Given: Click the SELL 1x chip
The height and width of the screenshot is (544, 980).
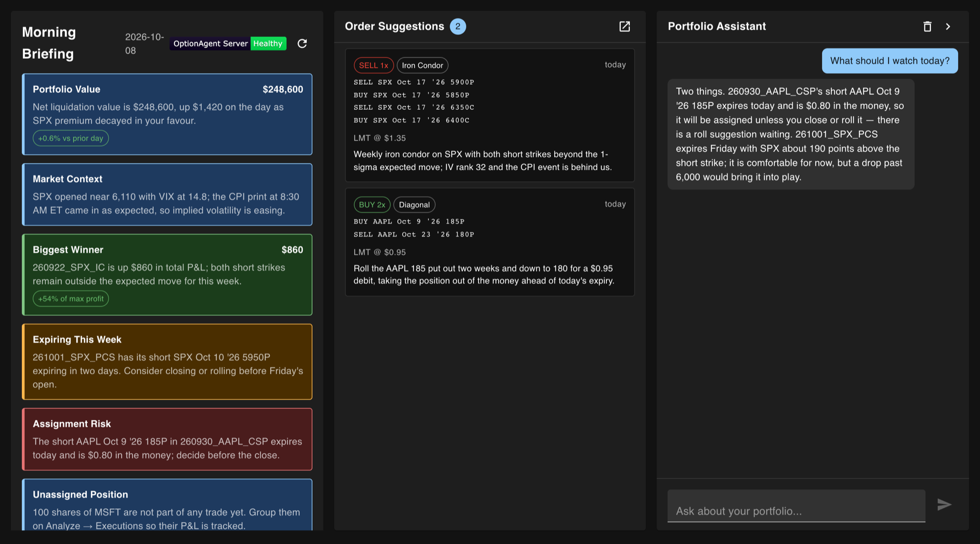Looking at the screenshot, I should pyautogui.click(x=374, y=65).
